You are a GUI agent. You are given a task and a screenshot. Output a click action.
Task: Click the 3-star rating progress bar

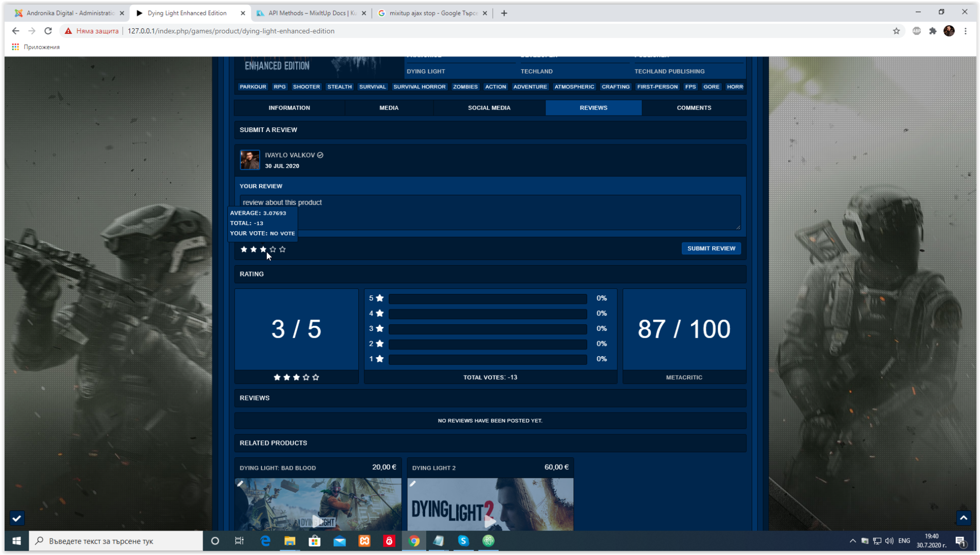tap(487, 329)
